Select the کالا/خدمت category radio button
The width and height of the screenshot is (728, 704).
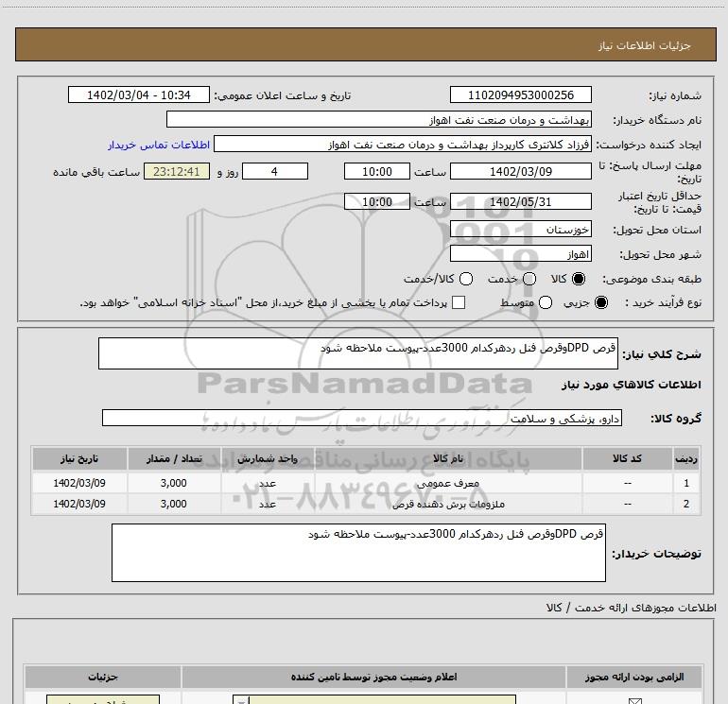click(466, 279)
